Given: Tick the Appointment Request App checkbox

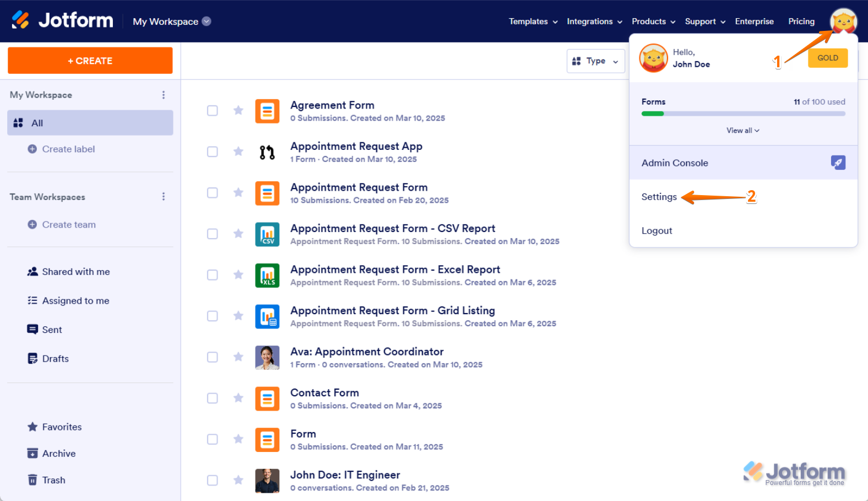Looking at the screenshot, I should [x=213, y=152].
